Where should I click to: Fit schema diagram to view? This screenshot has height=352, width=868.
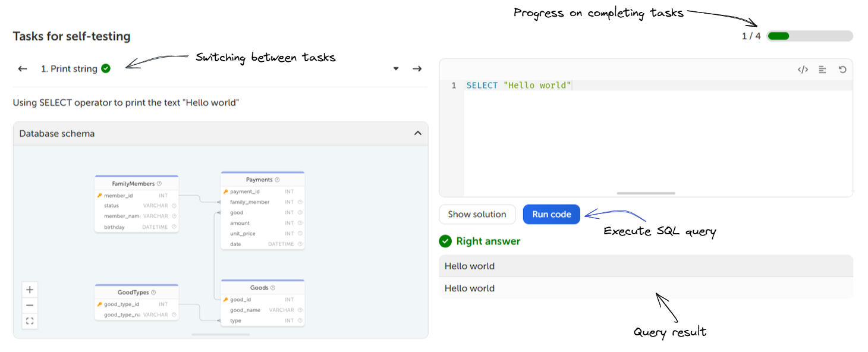point(30,321)
